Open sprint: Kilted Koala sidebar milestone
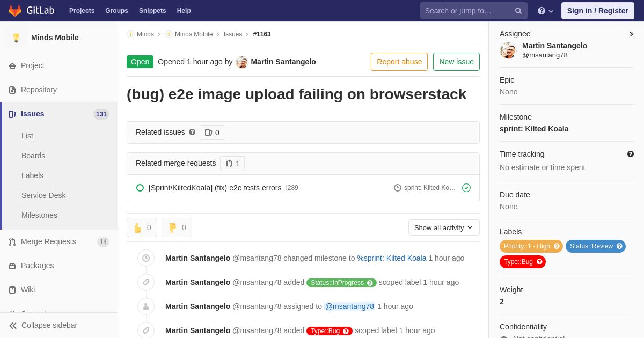Screen dimensions: 644x338 point(534,129)
